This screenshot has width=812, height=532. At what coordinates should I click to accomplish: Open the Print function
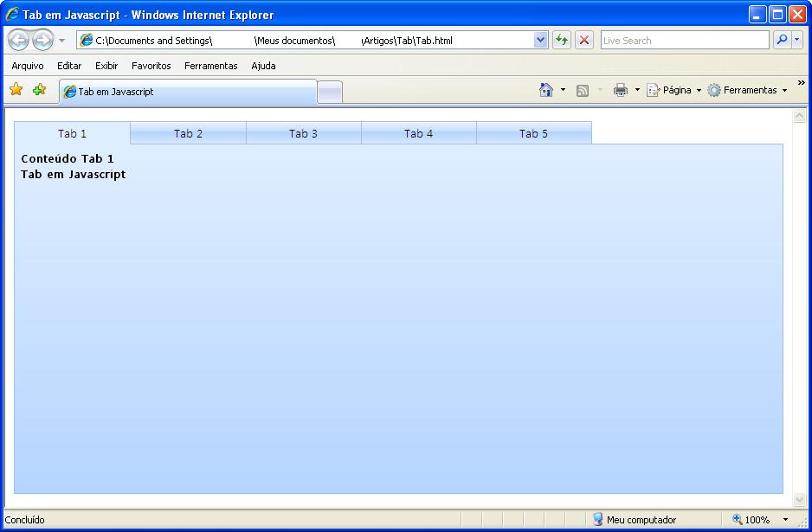click(620, 89)
